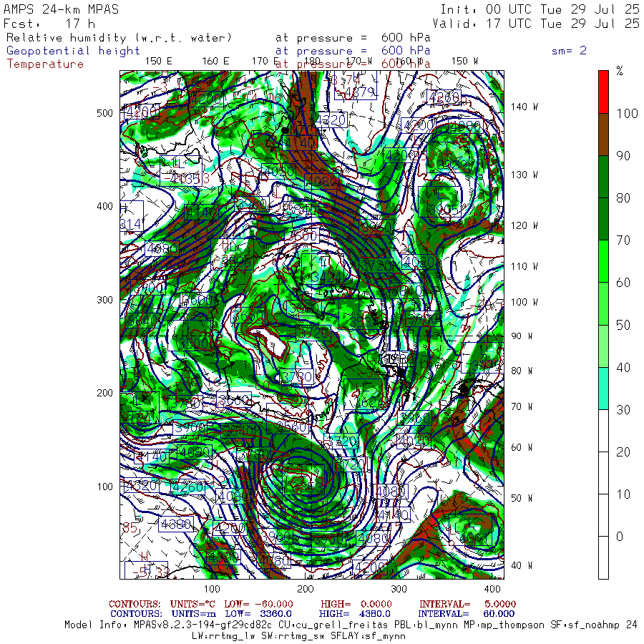Click the '120 W' longitude label
Screen dimensions: 644x644
click(x=524, y=225)
